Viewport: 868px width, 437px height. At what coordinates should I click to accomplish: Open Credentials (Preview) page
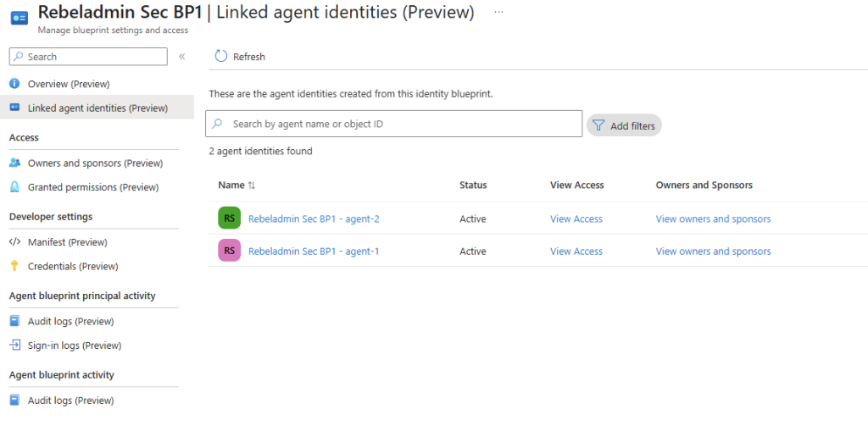[73, 267]
